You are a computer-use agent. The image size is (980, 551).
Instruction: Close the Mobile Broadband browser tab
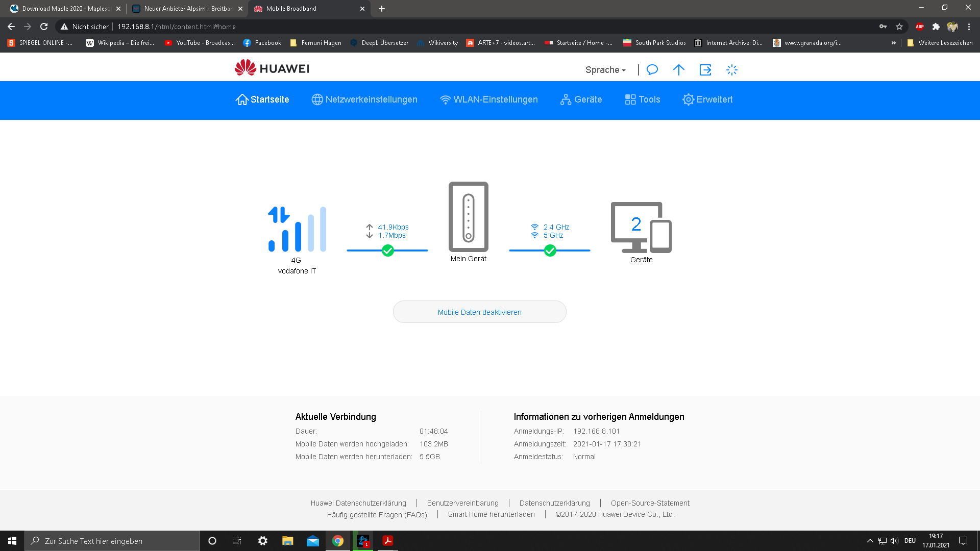tap(362, 9)
